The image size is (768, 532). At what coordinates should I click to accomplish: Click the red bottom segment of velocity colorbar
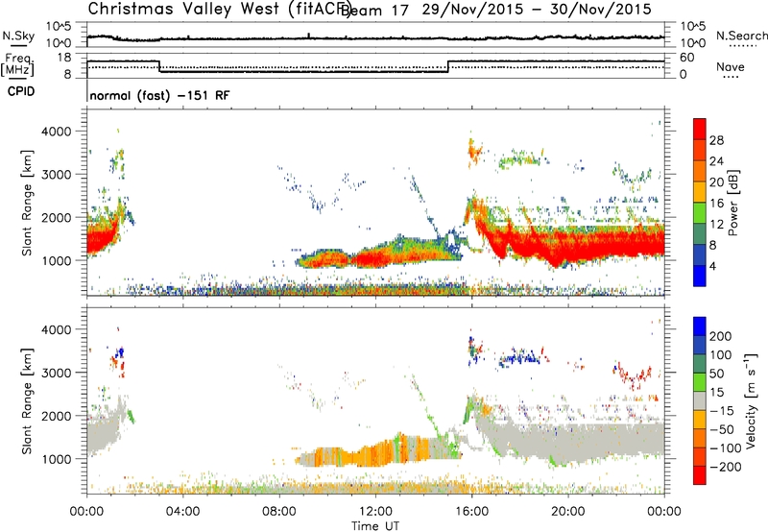point(700,475)
